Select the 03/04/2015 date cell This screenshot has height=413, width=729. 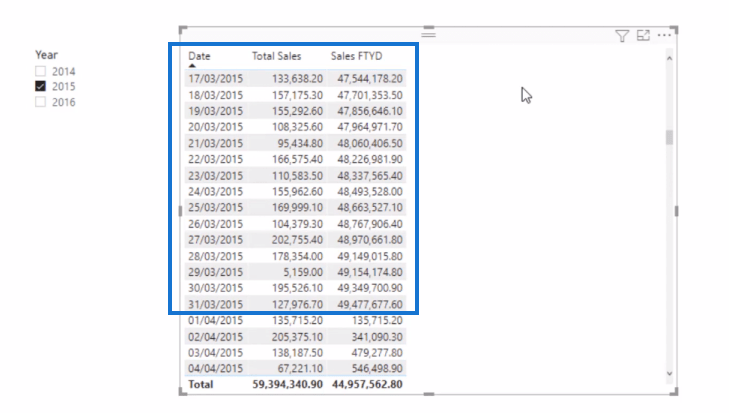[x=215, y=353]
